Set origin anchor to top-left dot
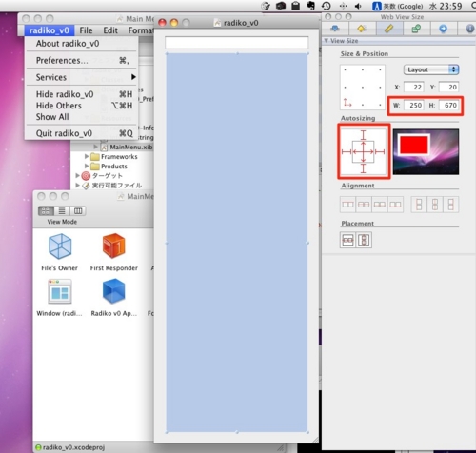Viewport: 476px width, 453px height. (x=346, y=69)
